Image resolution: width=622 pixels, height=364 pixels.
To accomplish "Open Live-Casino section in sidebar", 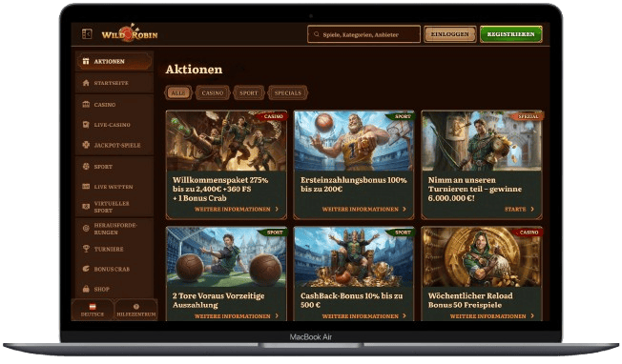I will coord(114,125).
